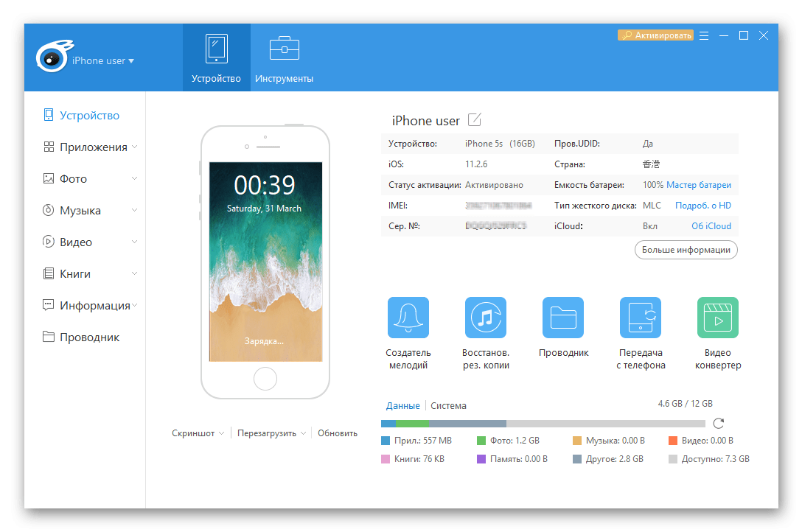Switch to the Система storage tab

448,405
